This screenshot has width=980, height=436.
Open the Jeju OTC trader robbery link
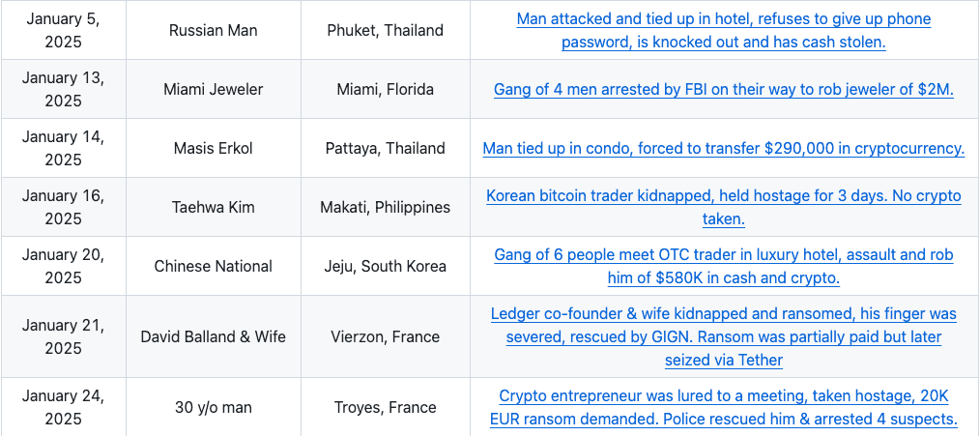724,267
